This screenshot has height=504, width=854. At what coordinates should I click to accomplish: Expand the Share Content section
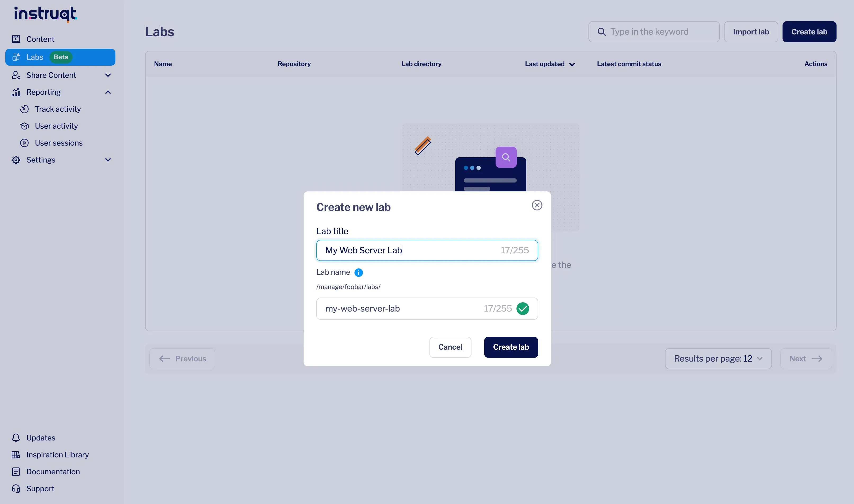(108, 75)
